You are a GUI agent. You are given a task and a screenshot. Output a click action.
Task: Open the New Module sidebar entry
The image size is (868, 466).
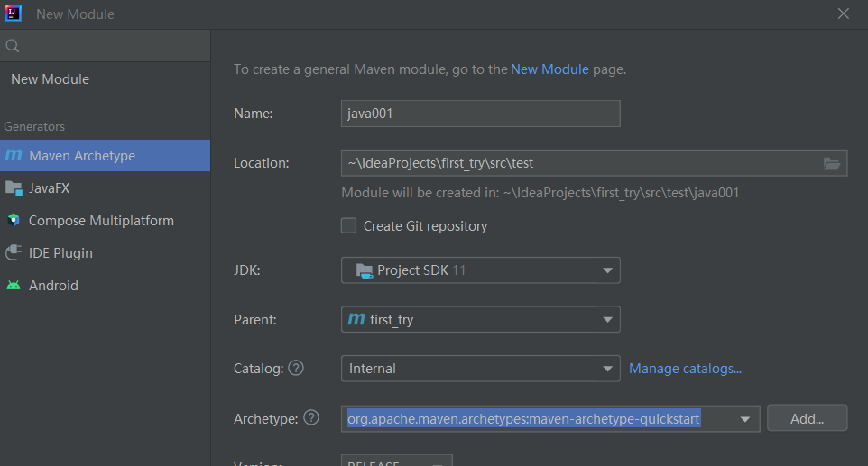pos(106,79)
